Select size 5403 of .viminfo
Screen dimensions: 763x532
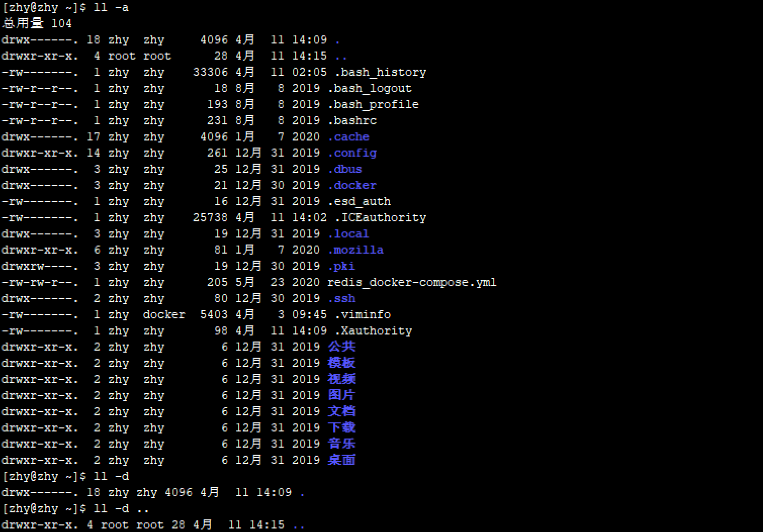[x=214, y=315]
